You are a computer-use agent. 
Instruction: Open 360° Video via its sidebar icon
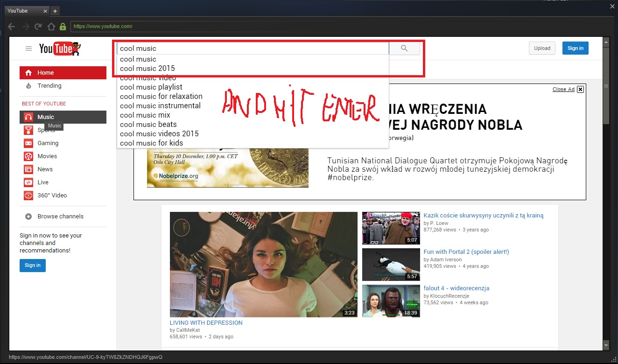[28, 196]
